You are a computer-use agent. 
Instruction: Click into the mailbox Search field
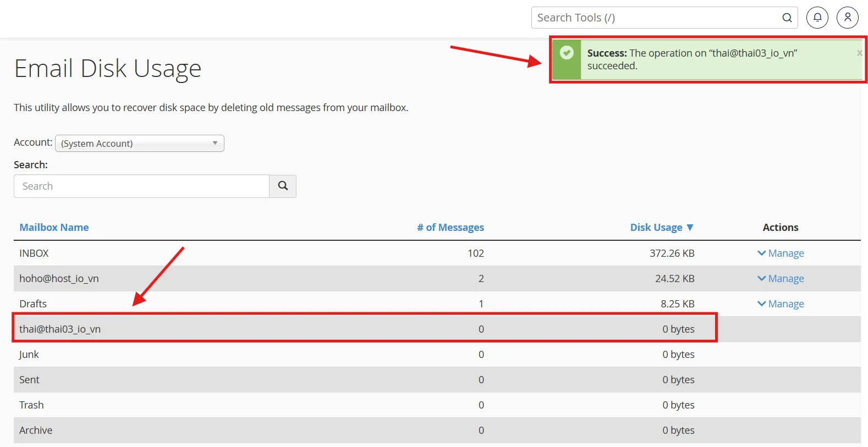pyautogui.click(x=141, y=186)
